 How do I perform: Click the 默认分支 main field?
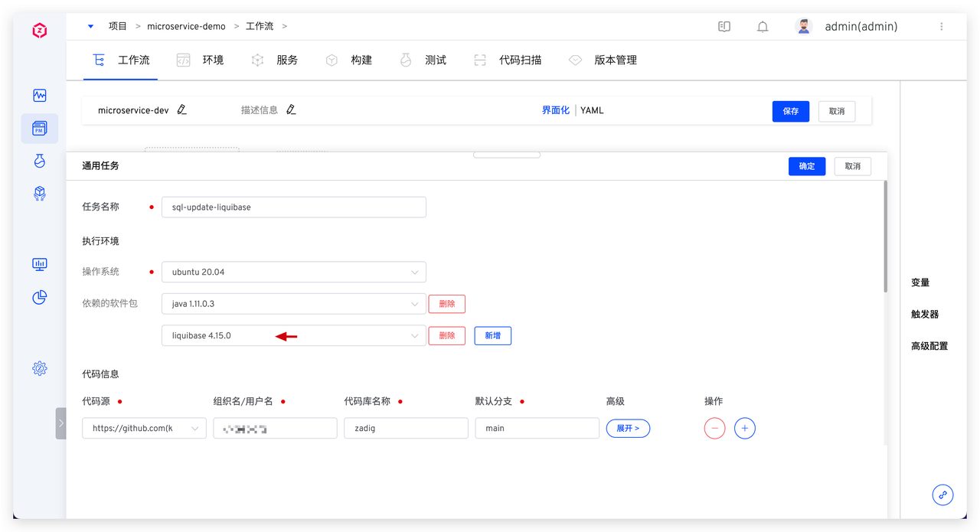click(537, 428)
